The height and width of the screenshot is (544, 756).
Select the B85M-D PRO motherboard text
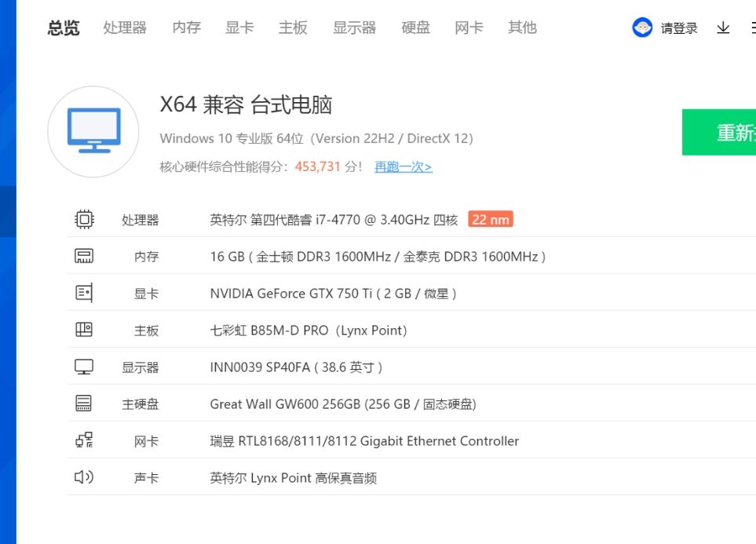click(x=309, y=330)
